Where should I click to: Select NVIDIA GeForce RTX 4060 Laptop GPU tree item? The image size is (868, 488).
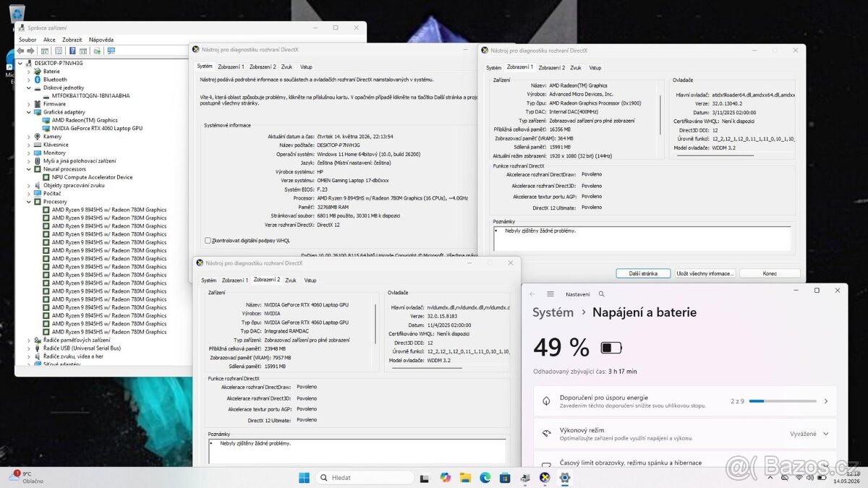pos(97,128)
